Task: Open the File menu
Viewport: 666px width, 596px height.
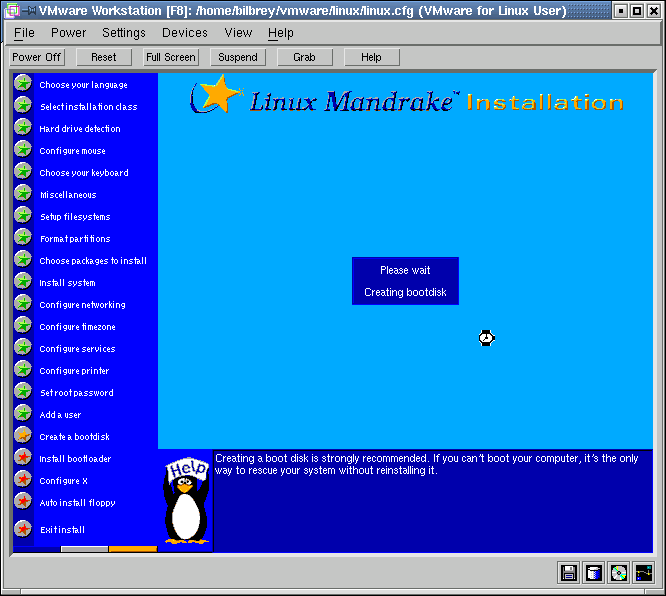Action: (24, 33)
